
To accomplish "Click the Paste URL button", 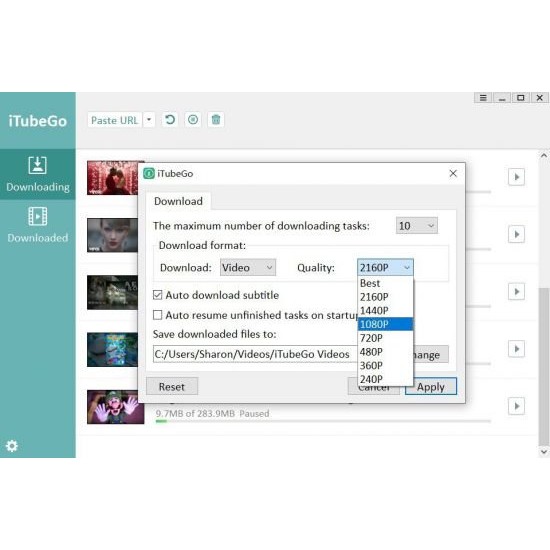I will [x=114, y=120].
